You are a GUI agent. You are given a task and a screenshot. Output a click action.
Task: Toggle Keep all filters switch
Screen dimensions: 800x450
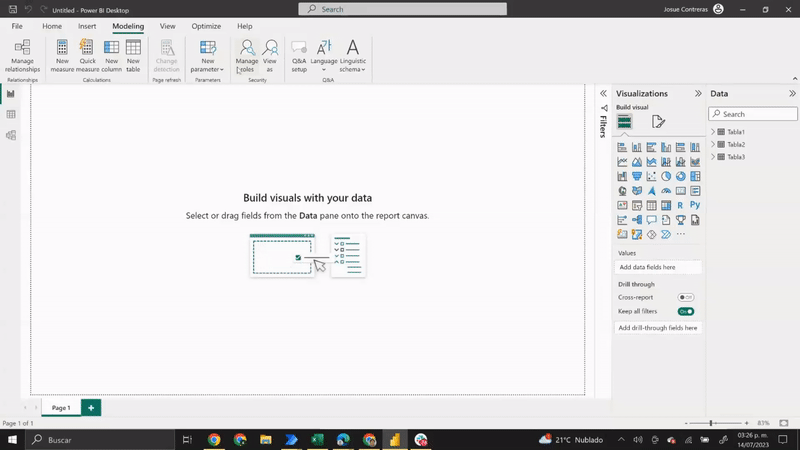(x=686, y=311)
